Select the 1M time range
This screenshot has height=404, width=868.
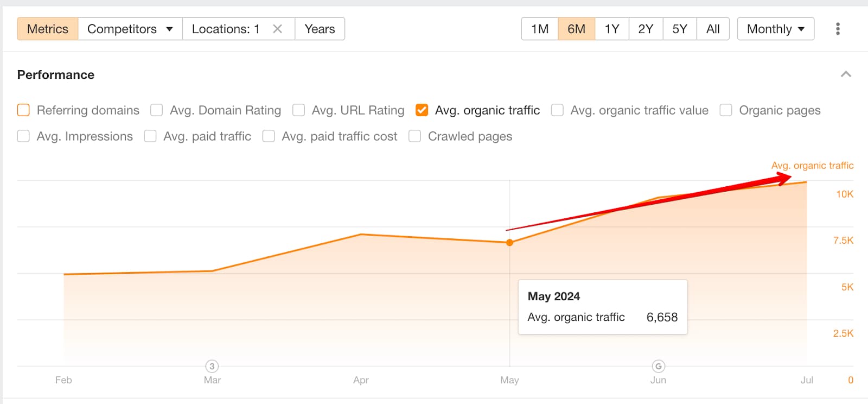[x=540, y=29]
